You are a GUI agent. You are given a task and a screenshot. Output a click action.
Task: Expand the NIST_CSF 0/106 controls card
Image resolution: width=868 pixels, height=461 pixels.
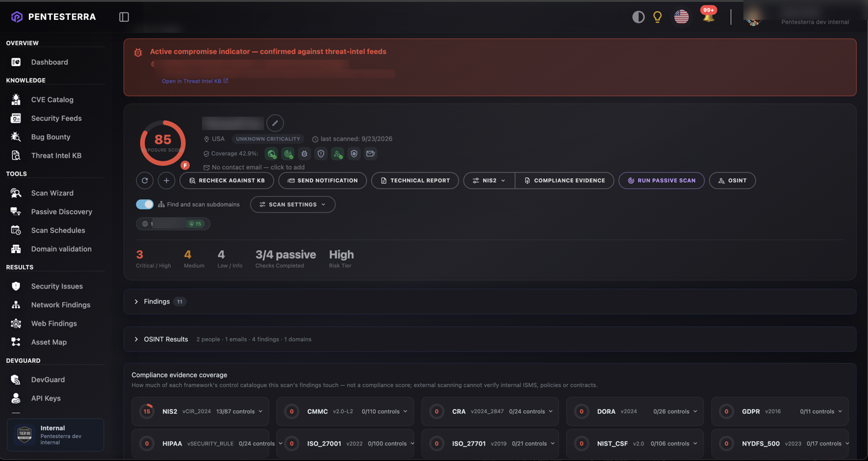tap(635, 444)
